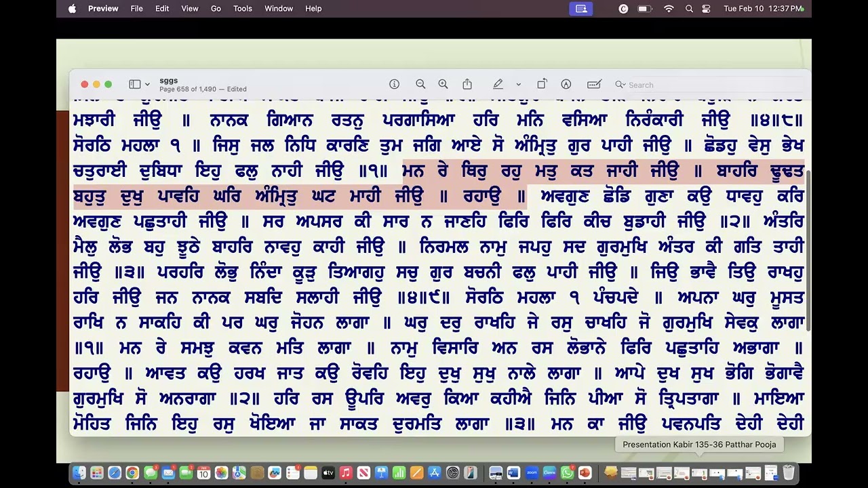
Task: Show the Markup toolbar
Action: click(x=566, y=84)
